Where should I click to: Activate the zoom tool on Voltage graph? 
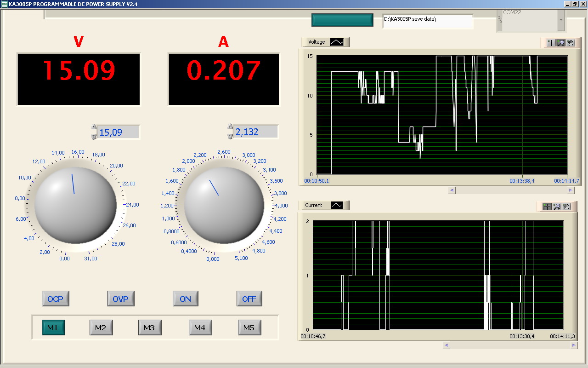(561, 43)
